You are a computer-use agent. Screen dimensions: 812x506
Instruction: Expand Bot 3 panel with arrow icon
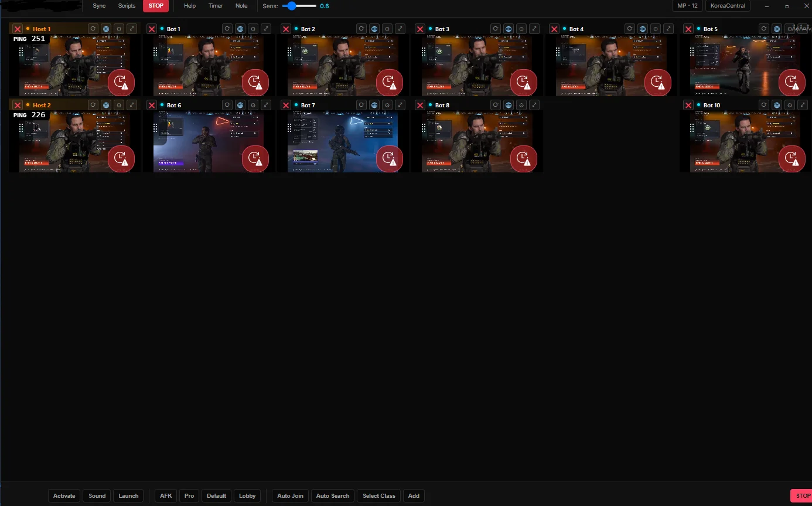[534, 28]
